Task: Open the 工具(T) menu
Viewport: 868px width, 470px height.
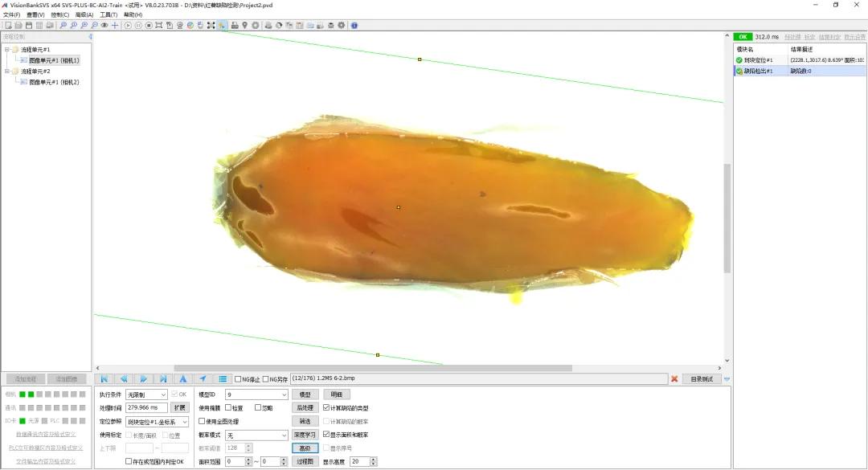Action: pos(108,15)
